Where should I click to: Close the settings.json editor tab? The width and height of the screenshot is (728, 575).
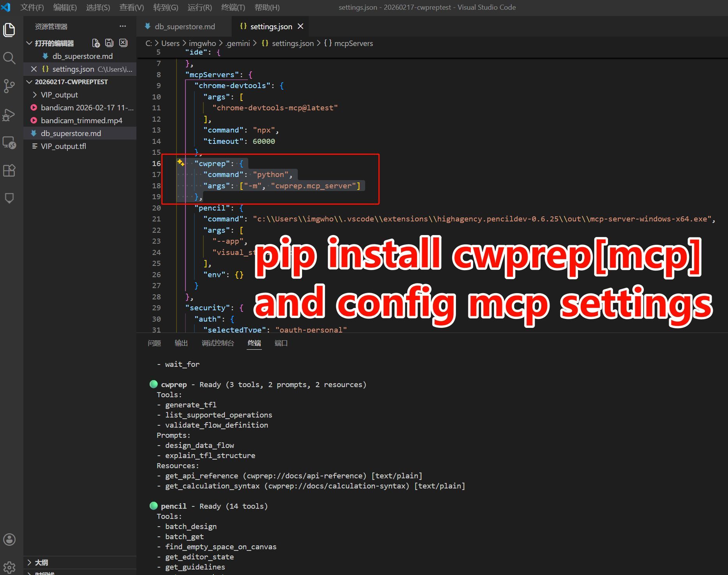[300, 26]
